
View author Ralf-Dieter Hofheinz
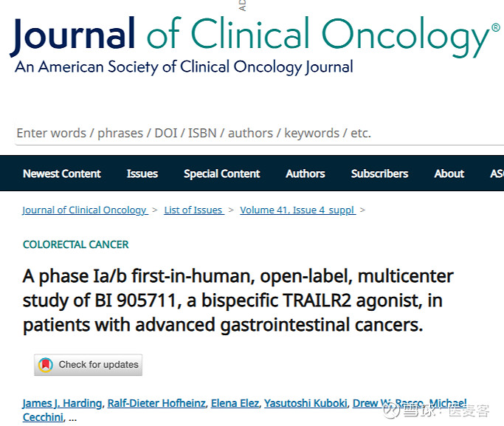tap(156, 403)
